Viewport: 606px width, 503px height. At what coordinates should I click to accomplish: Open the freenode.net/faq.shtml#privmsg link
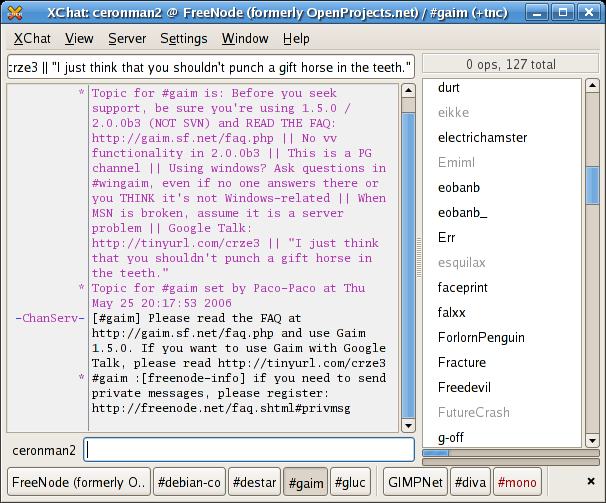click(x=221, y=408)
